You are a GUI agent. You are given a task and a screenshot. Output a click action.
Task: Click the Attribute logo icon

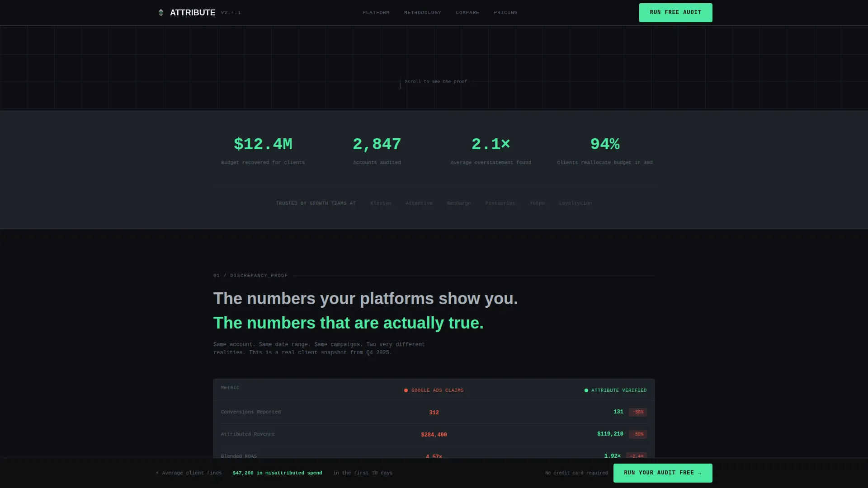pyautogui.click(x=161, y=13)
